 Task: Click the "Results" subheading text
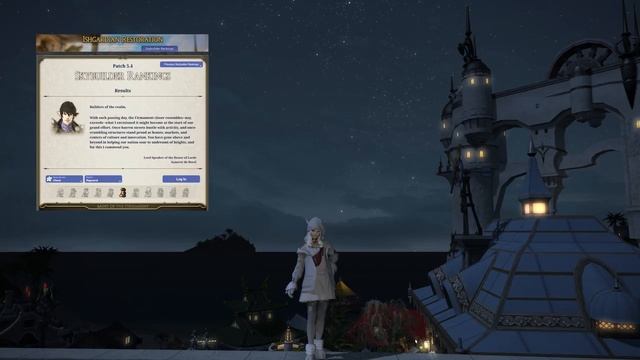pyautogui.click(x=123, y=90)
